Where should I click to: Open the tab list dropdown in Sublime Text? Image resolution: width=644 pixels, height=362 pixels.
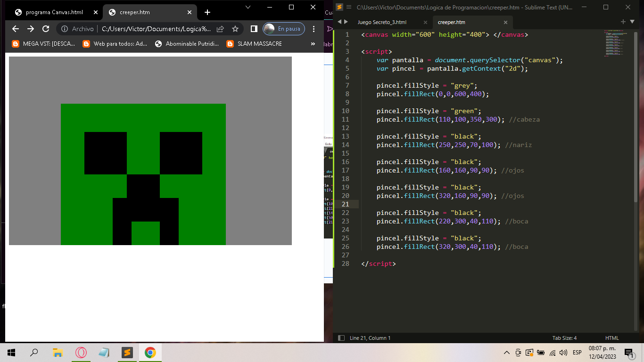[631, 22]
